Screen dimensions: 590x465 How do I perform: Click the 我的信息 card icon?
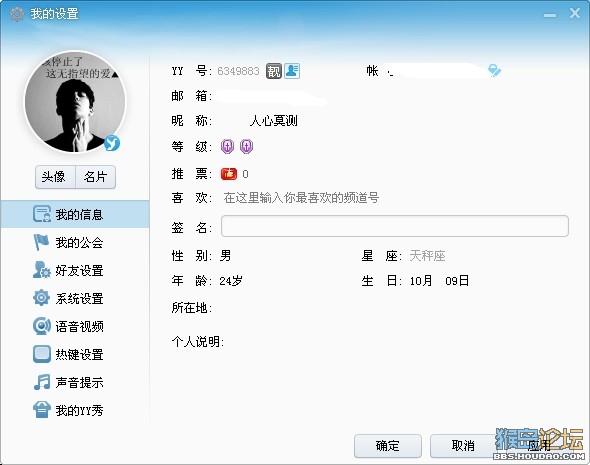41,214
